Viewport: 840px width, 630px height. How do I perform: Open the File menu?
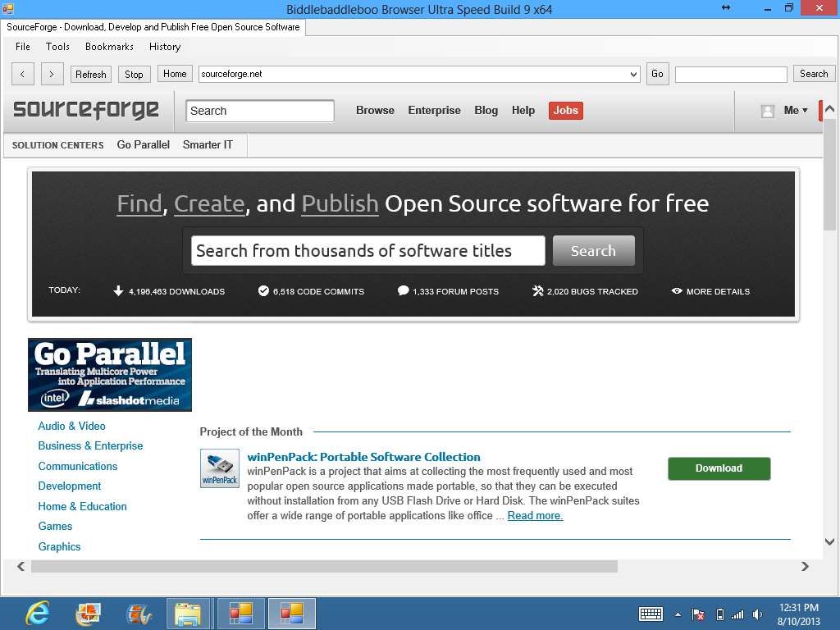point(23,47)
